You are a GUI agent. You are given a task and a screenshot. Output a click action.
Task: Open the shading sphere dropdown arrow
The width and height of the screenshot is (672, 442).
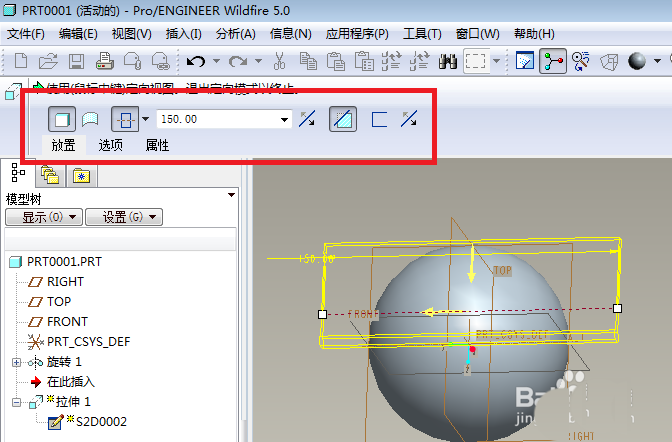pyautogui.click(x=657, y=61)
